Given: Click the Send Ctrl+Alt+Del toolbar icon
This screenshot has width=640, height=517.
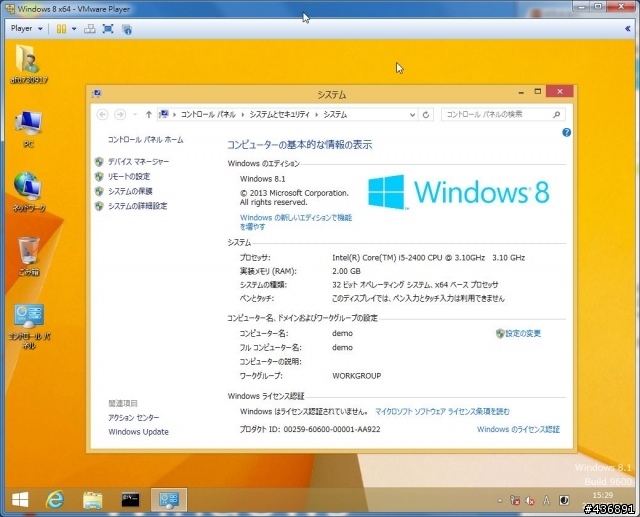Looking at the screenshot, I should click(89, 29).
